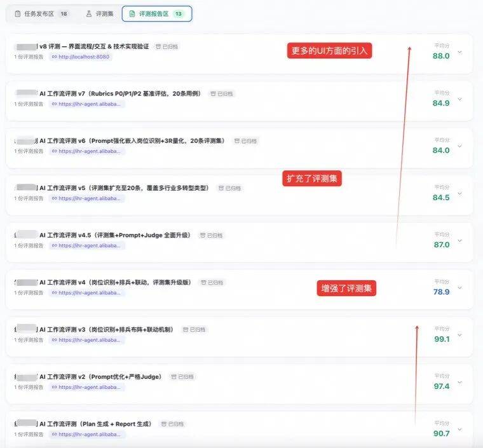Image resolution: width=483 pixels, height=448 pixels.
Task: Click '1 份评测报告' under the v2 report
Action: pyautogui.click(x=29, y=387)
